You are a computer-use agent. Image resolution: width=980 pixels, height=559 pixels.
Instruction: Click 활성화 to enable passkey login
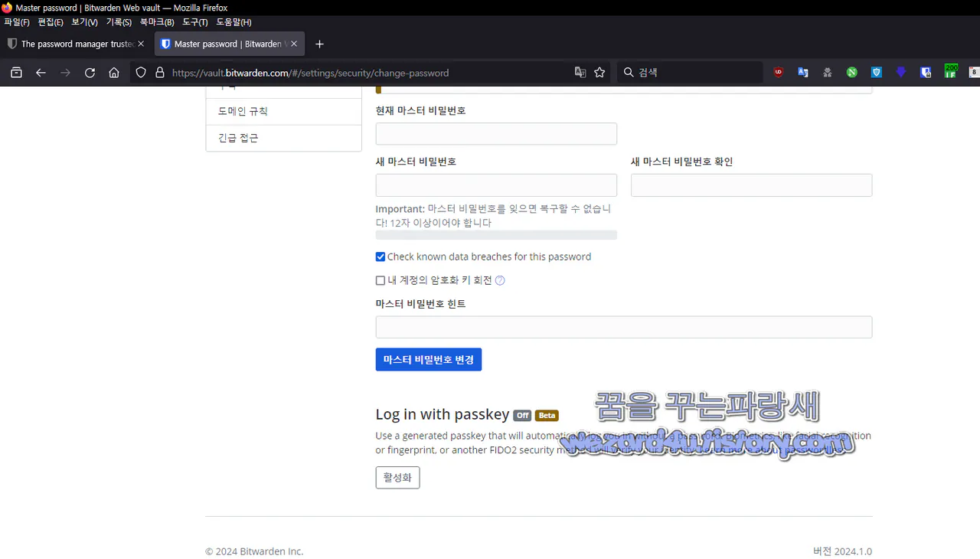coord(397,477)
